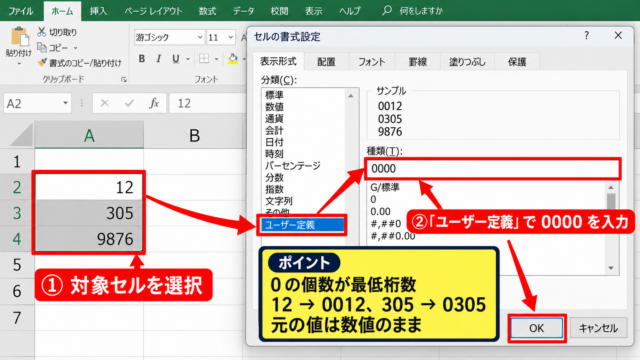Click the formula bar confirm checkmark
640x360 pixels.
[x=129, y=103]
